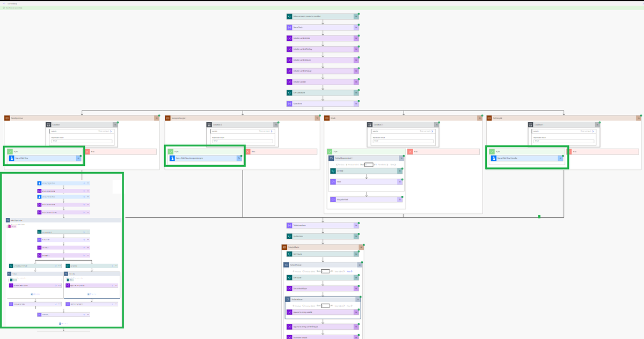
Task: Expand 'Show raw inputs' on Condition 4
Action: point(587,131)
